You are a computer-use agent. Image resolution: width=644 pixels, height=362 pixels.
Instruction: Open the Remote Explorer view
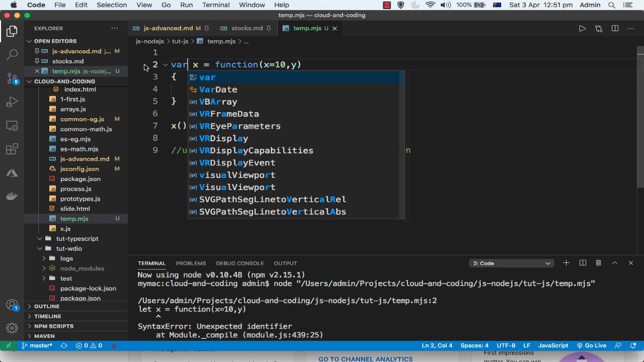click(x=12, y=126)
